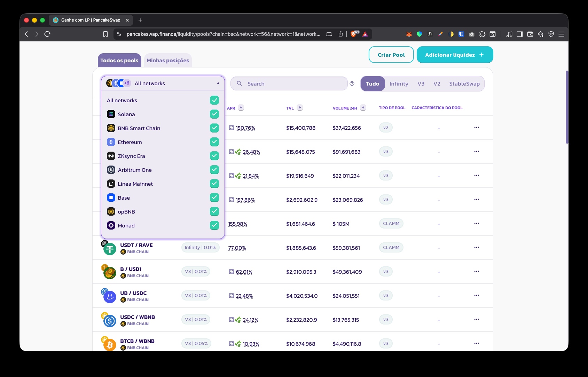Open APR calculator for 157.86% pool

point(232,200)
